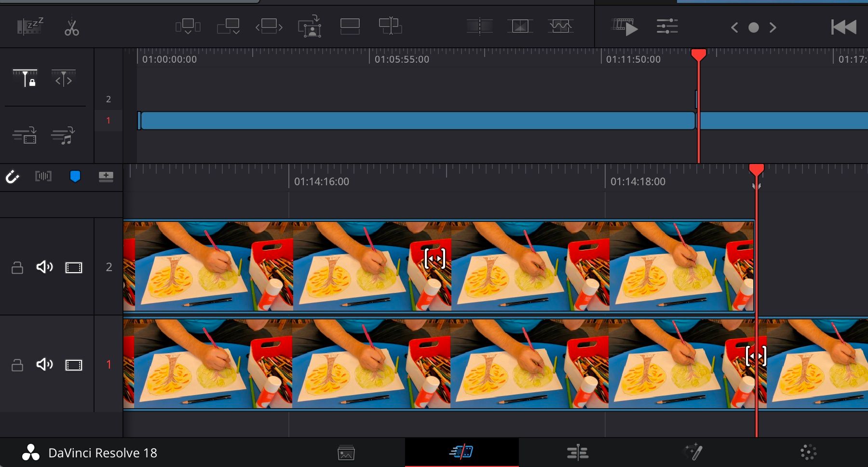This screenshot has width=868, height=467.
Task: Click the lower timeline playhead handle
Action: (756, 170)
